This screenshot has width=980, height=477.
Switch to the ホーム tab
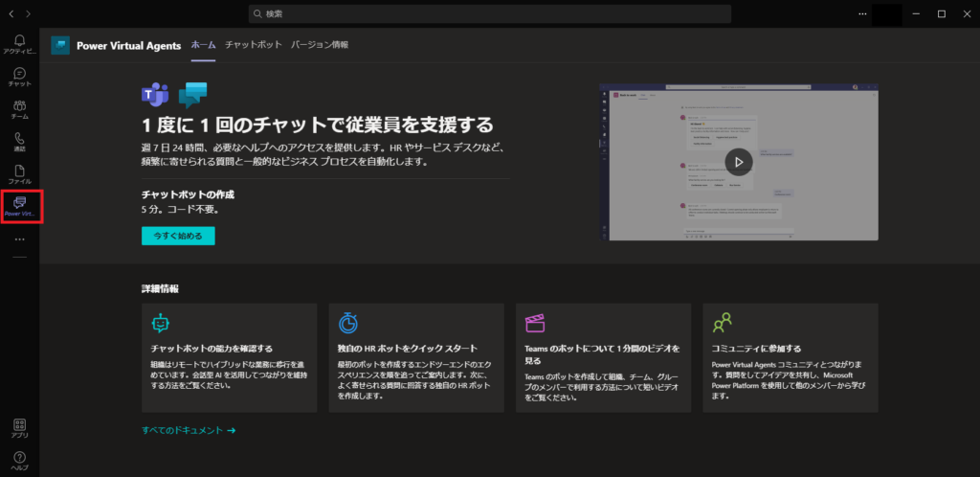tap(203, 45)
